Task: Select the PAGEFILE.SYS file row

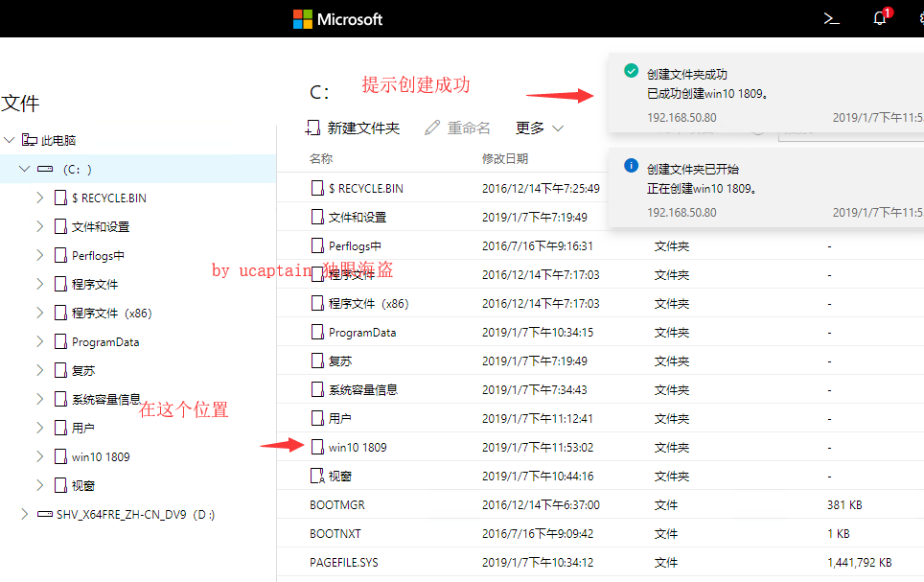Action: [x=600, y=563]
